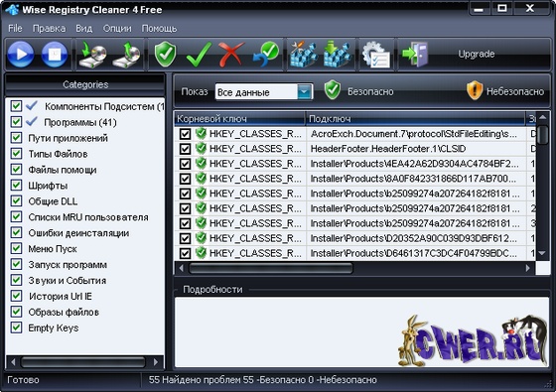Screen dimensions: 556x392
Task: Select the Installer\Products\4EA42A62D9304AC4784BF2 row
Action: coord(355,164)
